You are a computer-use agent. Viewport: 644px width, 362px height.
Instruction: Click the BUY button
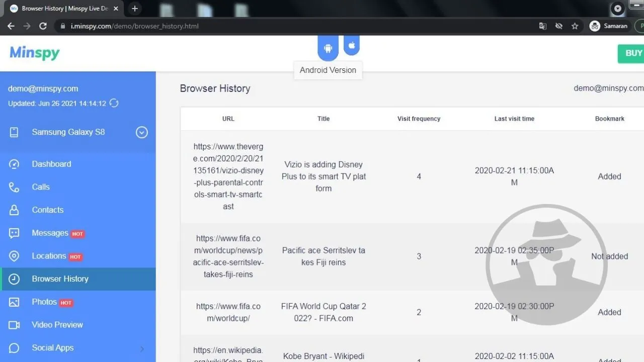[x=632, y=53]
